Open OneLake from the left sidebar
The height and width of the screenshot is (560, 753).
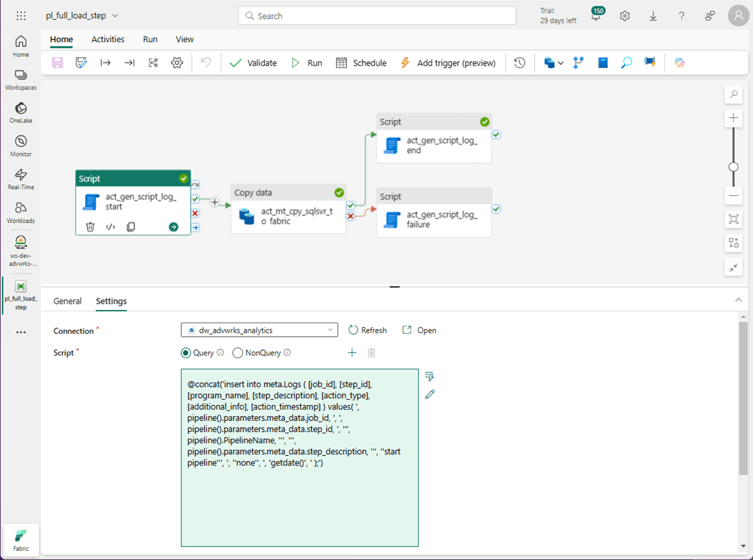point(21,113)
